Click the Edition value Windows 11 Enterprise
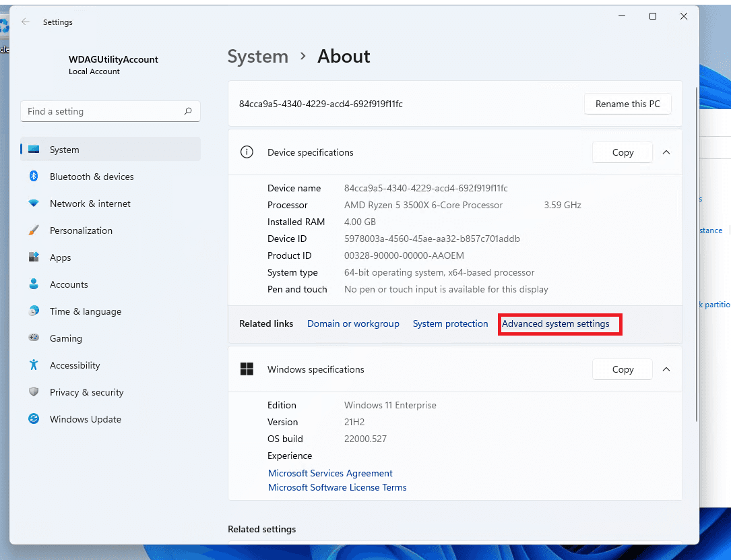This screenshot has height=560, width=731. click(x=390, y=405)
